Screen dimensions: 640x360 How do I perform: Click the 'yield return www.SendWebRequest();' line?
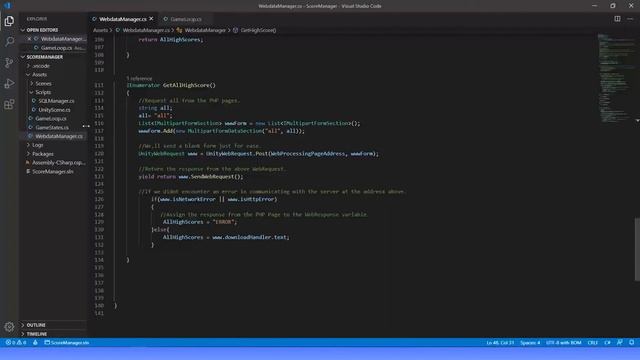click(x=191, y=176)
